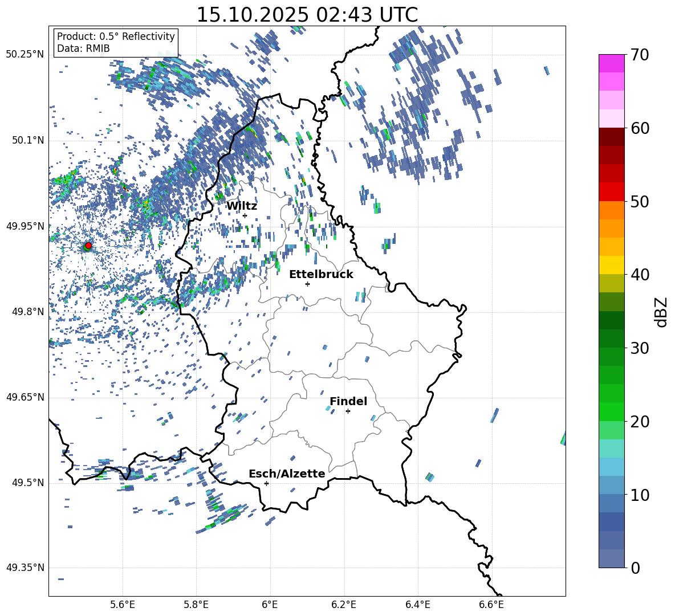
Task: Click the Ettelbruck city label
Action: (x=321, y=275)
